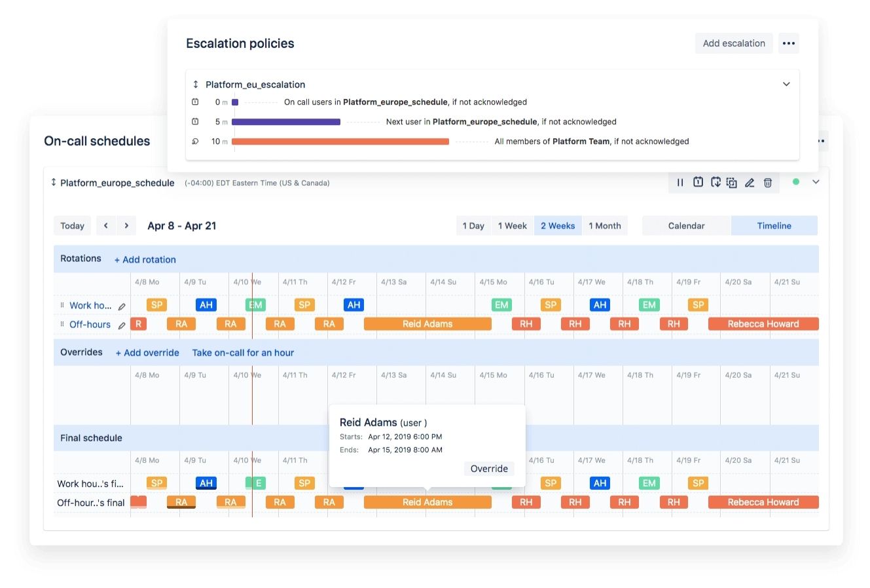870x588 pixels.
Task: Select the 1 Month range tab
Action: 604,226
